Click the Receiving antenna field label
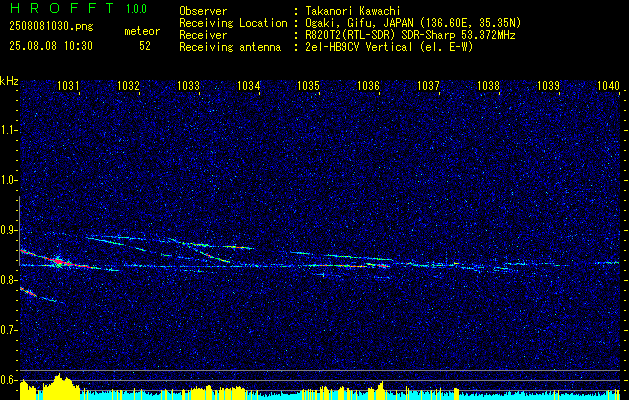 (230, 48)
